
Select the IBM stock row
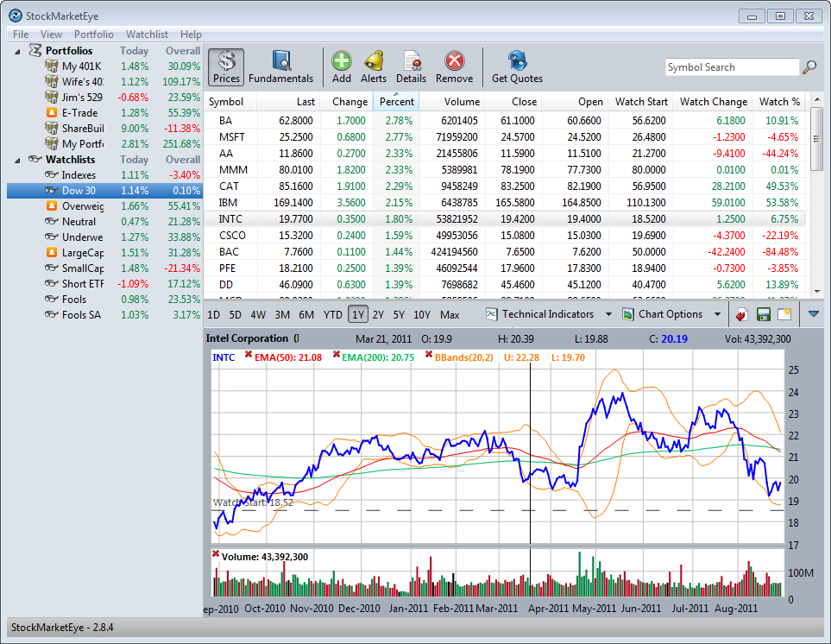pos(505,203)
